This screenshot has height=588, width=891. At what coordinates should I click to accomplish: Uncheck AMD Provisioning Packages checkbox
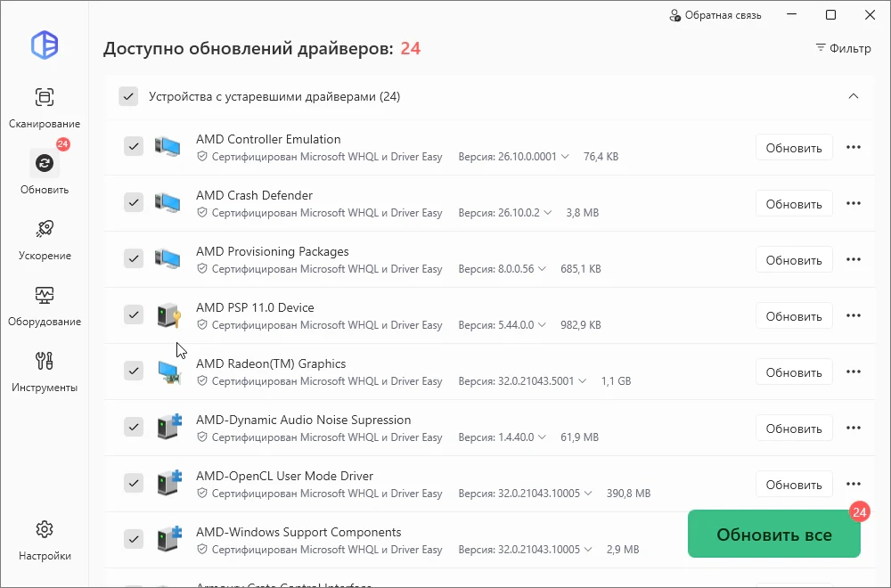coord(134,258)
